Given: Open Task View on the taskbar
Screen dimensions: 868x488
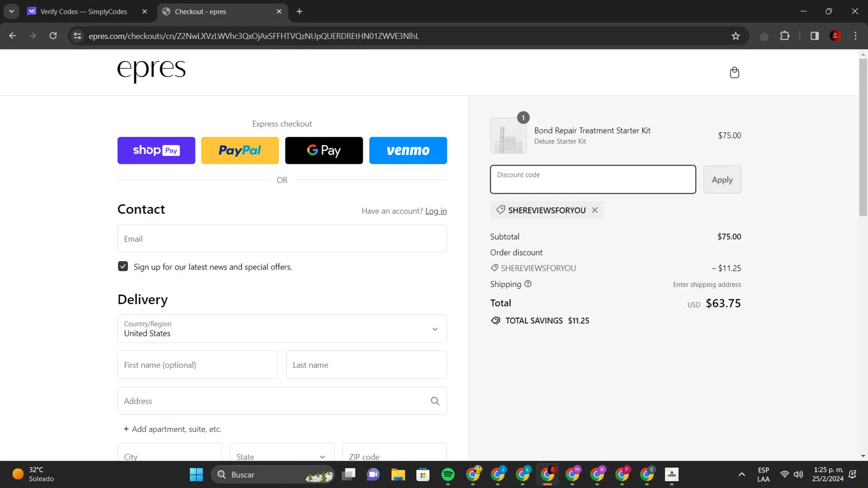Looking at the screenshot, I should point(348,474).
